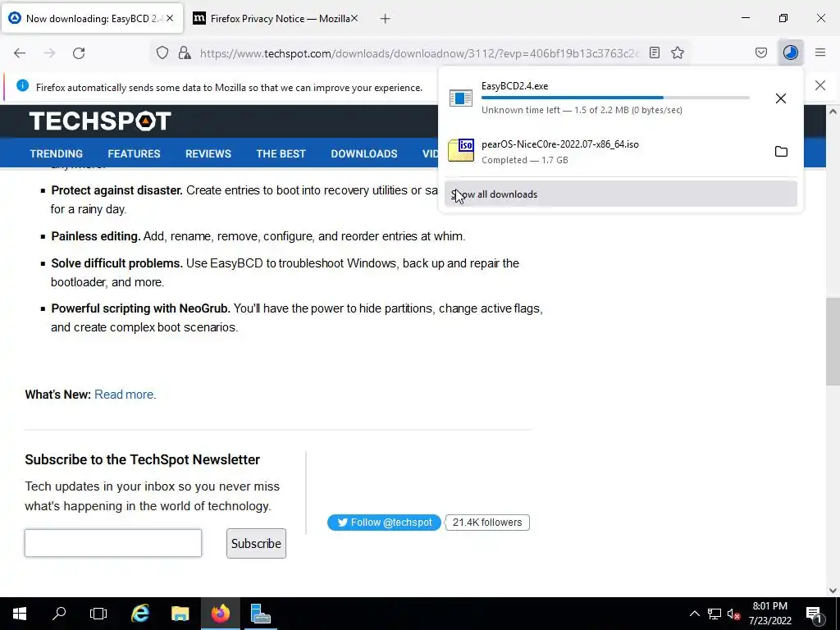The width and height of the screenshot is (840, 630).
Task: Click Follow @techspot Twitter button
Action: click(384, 523)
